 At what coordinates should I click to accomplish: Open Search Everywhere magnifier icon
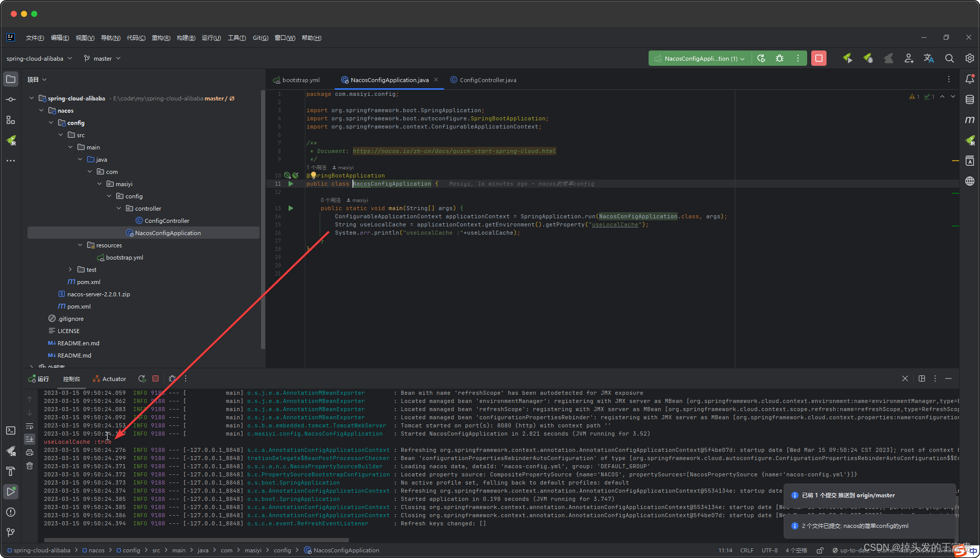point(949,58)
